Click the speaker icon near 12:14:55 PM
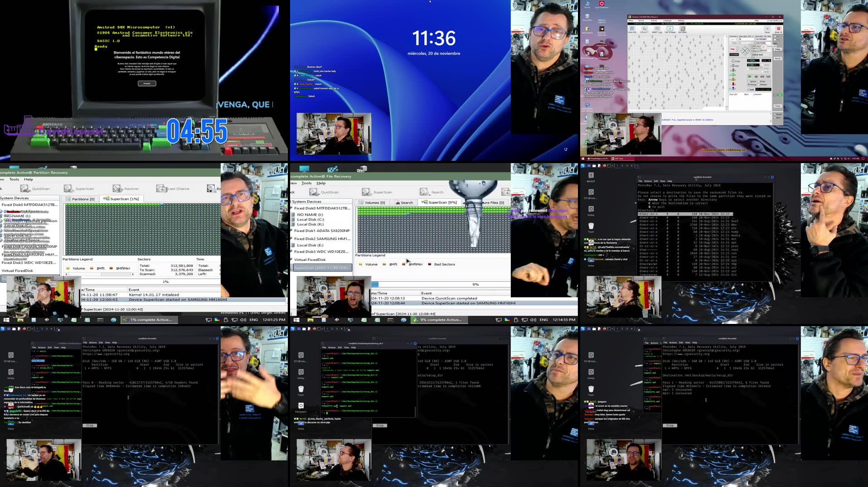 533,320
